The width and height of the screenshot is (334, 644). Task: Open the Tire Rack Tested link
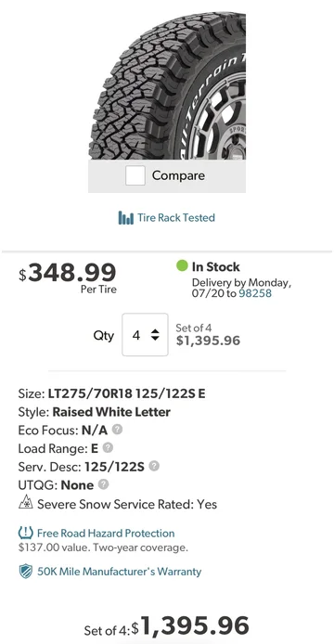click(176, 217)
